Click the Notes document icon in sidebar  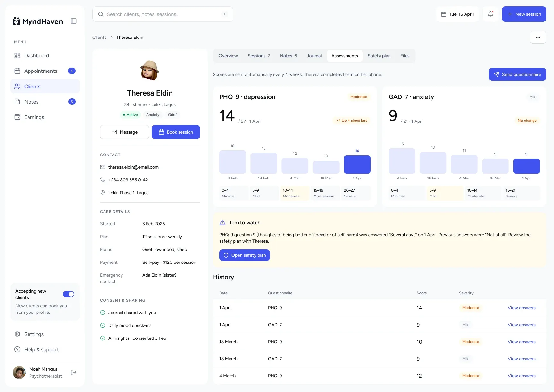click(x=17, y=102)
